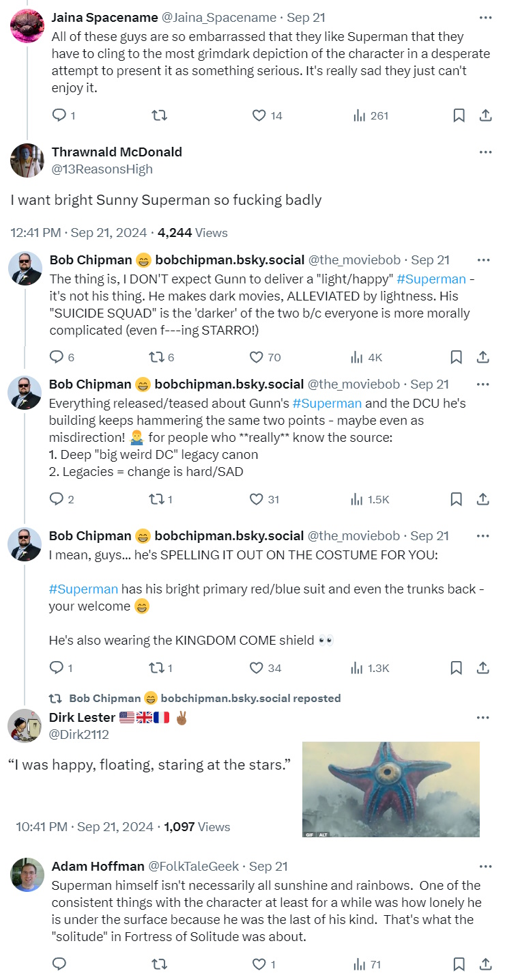This screenshot has width=505, height=980.
Task: Repost Bob Chipman's legacy canon tweet
Action: 156,499
